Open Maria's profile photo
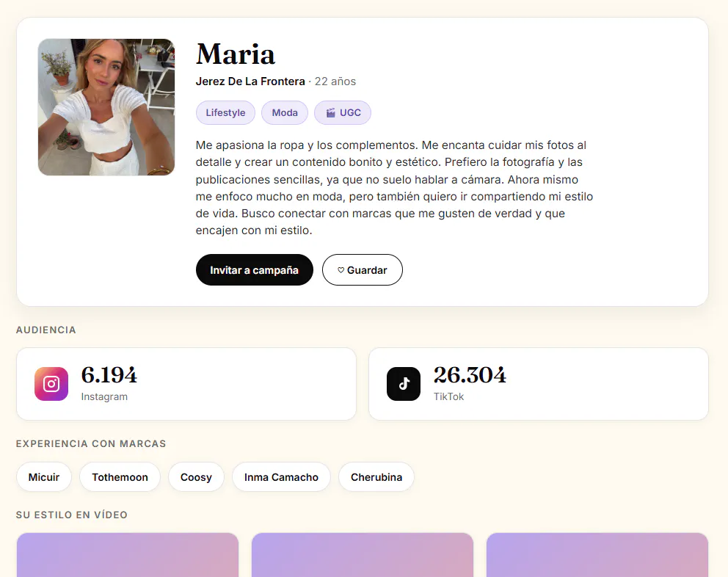The width and height of the screenshot is (728, 577). coord(106,107)
